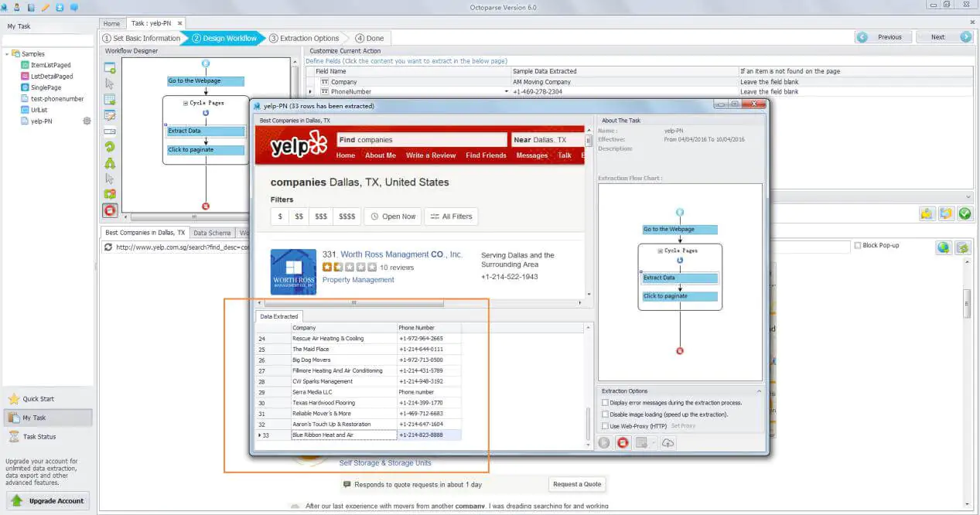Click the second yellow folder icon beside checkmark
980x515 pixels.
[x=945, y=213]
